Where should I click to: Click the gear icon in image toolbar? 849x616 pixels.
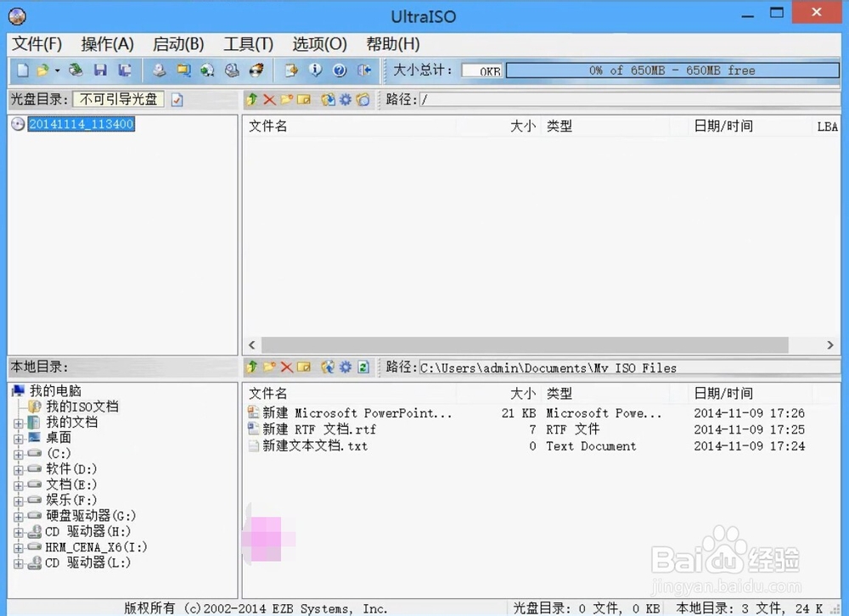pyautogui.click(x=346, y=99)
